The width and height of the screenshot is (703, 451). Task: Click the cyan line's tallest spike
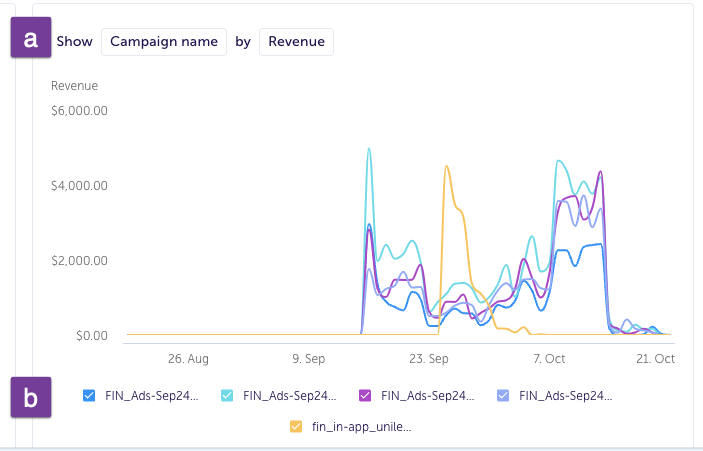point(369,149)
